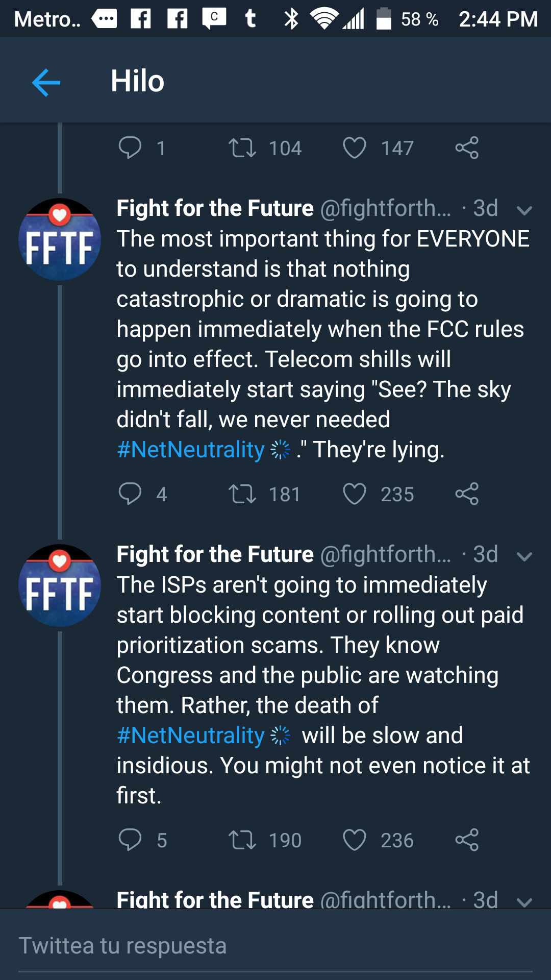Image resolution: width=551 pixels, height=980 pixels.
Task: Reply to the tweet with 104 retweets
Action: click(130, 148)
